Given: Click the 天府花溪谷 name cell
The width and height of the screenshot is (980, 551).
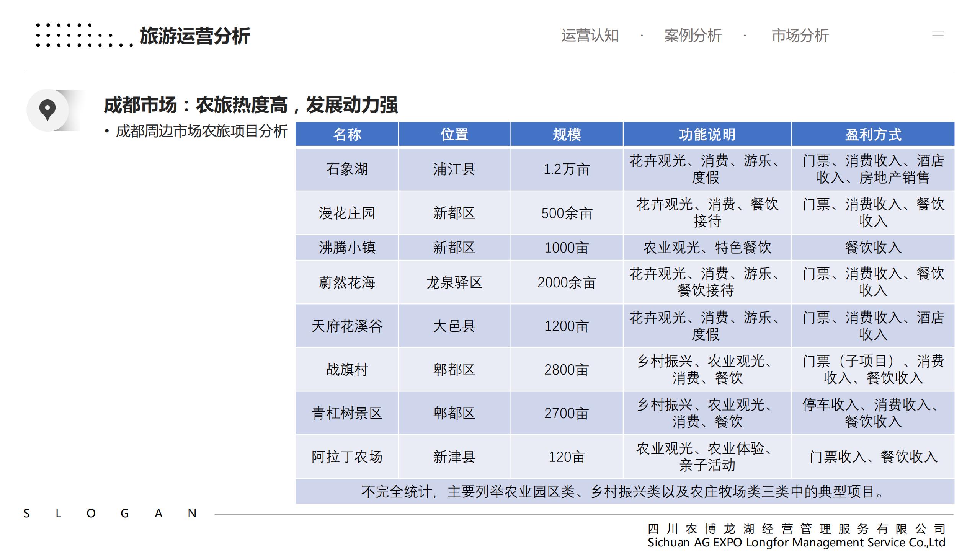Looking at the screenshot, I should [347, 326].
